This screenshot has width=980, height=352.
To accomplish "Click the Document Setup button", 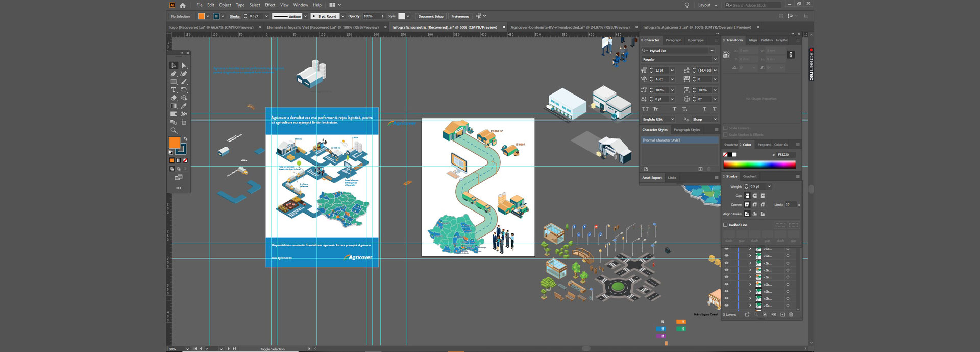I will pos(430,16).
